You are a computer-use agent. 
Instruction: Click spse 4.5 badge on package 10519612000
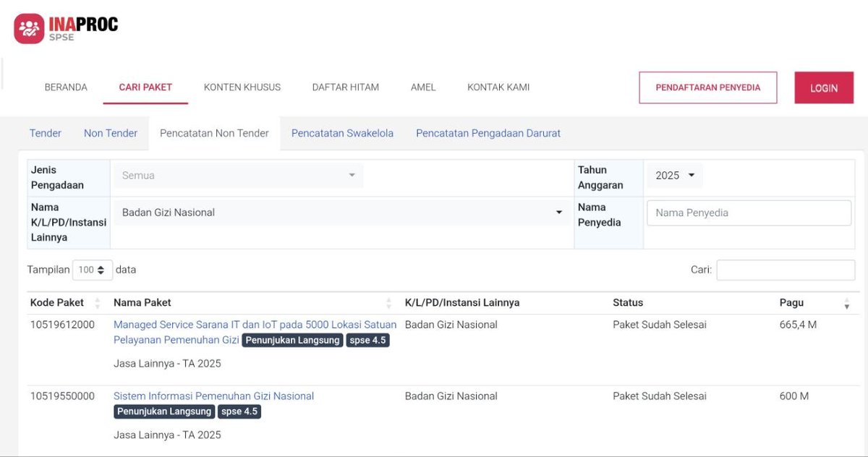pos(368,340)
